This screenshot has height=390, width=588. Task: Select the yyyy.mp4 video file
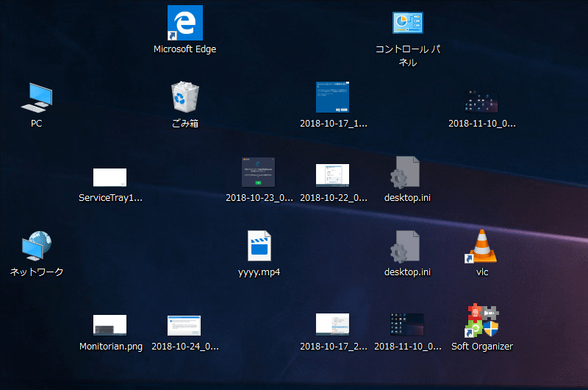point(259,246)
